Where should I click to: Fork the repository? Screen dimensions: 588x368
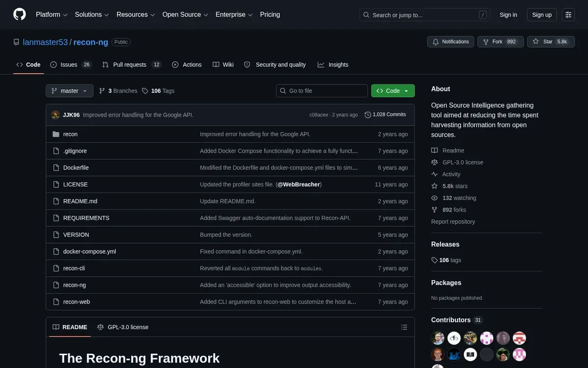500,42
